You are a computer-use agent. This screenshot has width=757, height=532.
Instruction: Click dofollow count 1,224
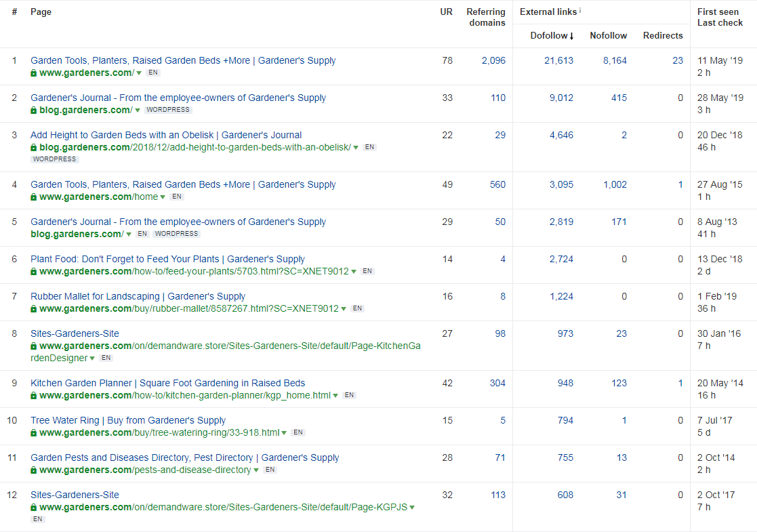561,296
